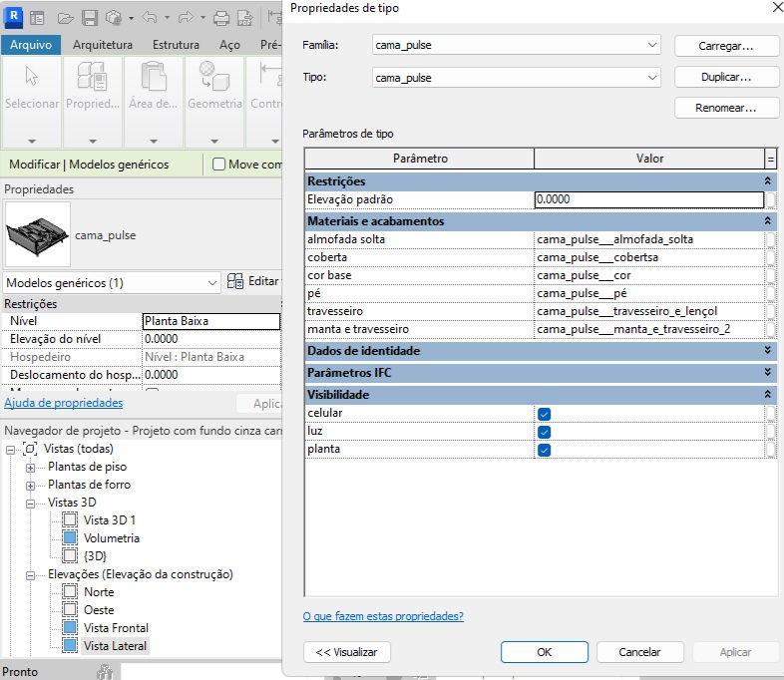Click the cama_pulse family preview thumbnail
The image size is (784, 680).
tap(38, 235)
